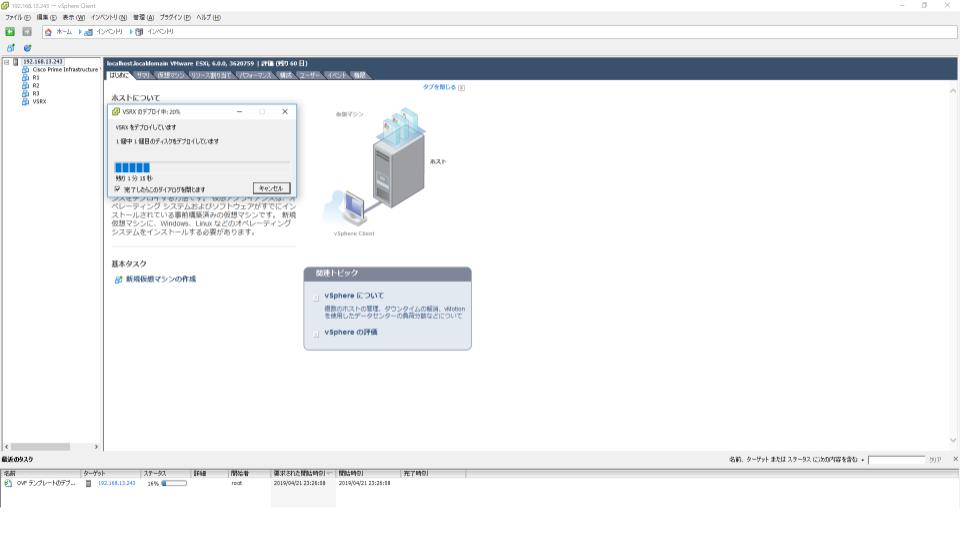Image resolution: width=960 pixels, height=540 pixels.
Task: Switch to the サマリ tab
Action: [143, 75]
